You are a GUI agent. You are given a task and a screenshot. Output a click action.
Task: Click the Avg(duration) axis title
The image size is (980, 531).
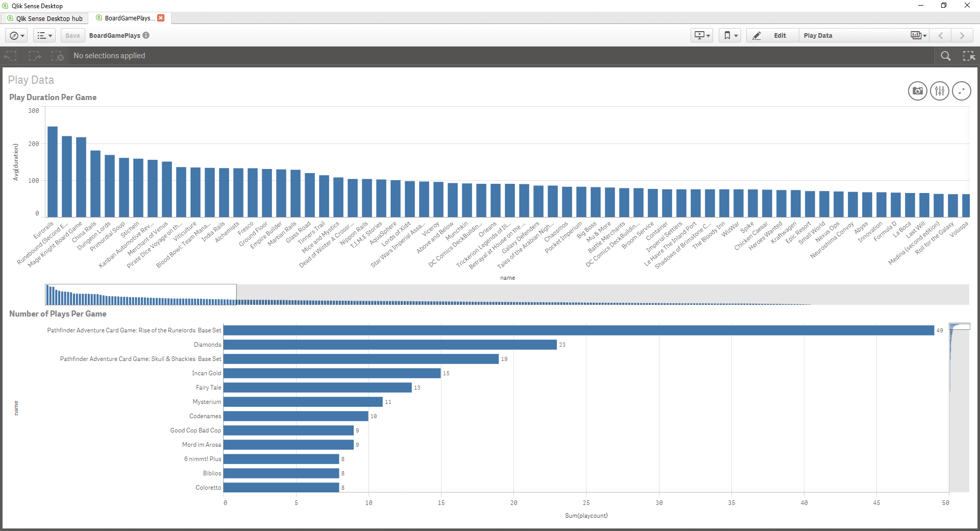(x=16, y=162)
